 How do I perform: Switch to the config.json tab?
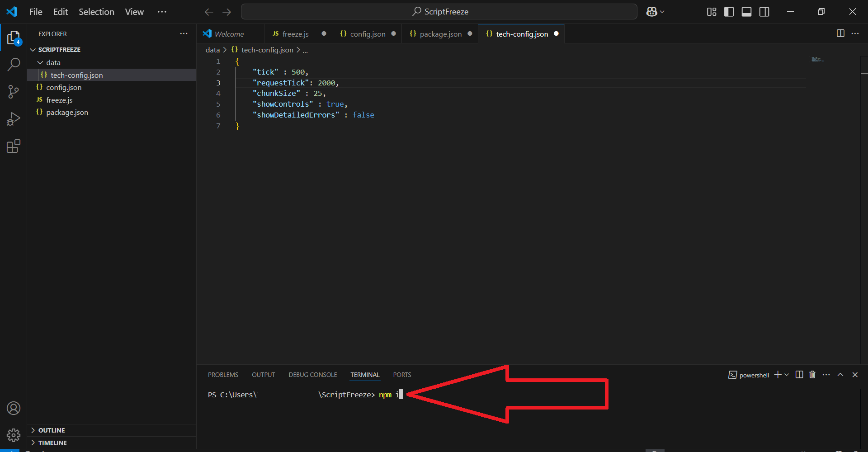[366, 34]
